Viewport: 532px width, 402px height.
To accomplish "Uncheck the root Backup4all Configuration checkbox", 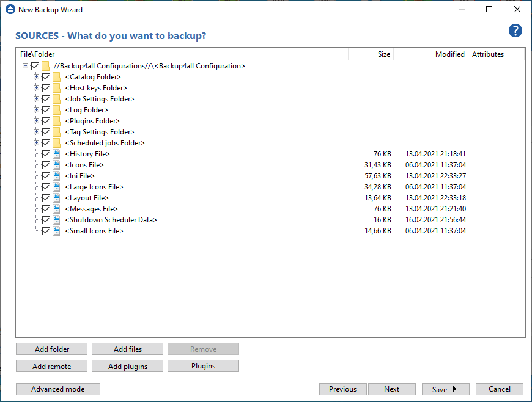I will point(35,66).
